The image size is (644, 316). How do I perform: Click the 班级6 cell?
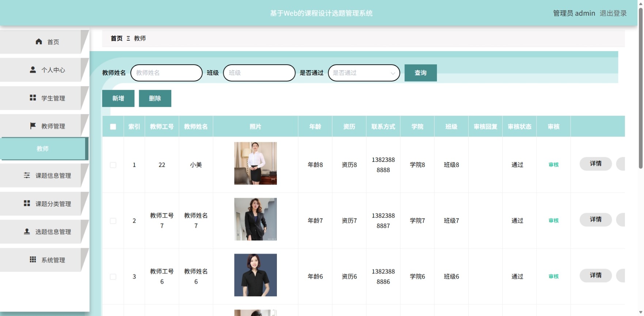(x=451, y=277)
